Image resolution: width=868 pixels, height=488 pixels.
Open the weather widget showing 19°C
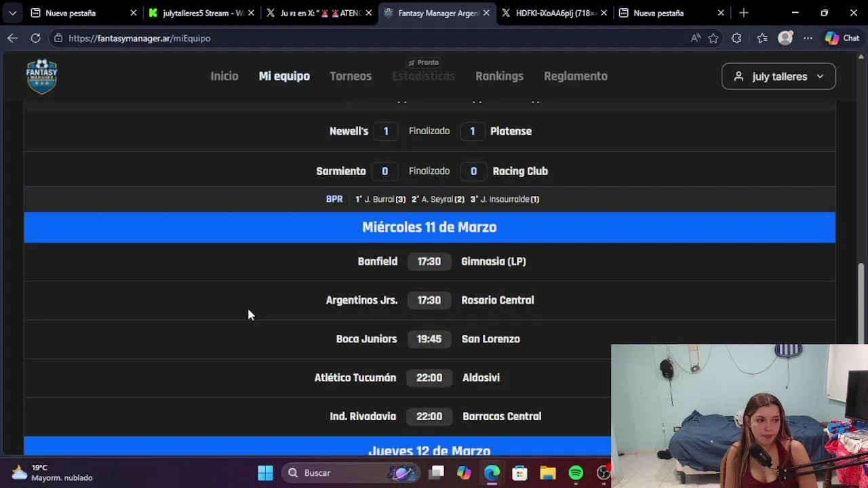click(x=53, y=472)
